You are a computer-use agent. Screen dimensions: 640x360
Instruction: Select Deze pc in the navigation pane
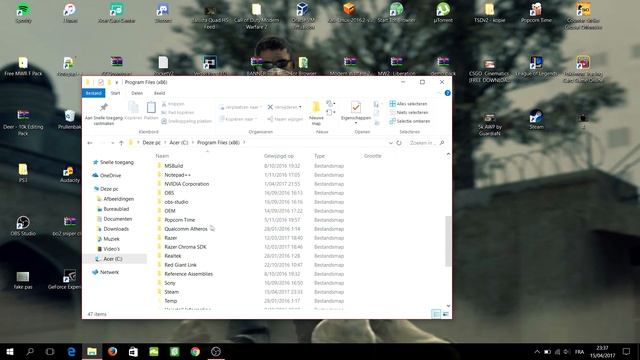(x=106, y=189)
